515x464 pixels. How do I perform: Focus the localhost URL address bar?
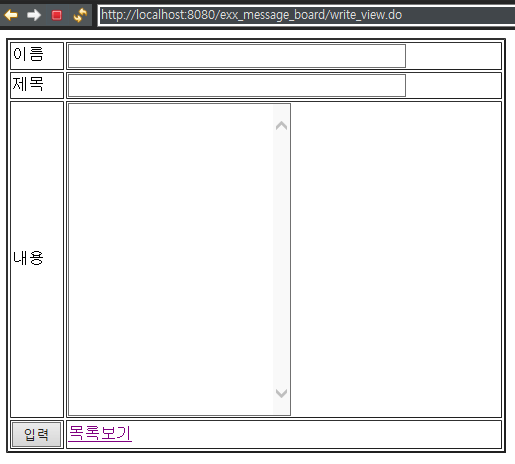point(307,15)
